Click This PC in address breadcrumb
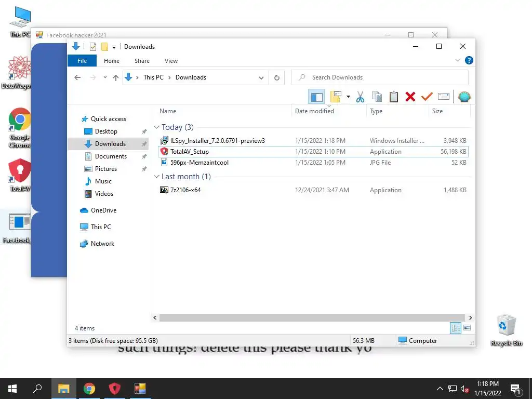Image resolution: width=532 pixels, height=399 pixels. click(153, 77)
